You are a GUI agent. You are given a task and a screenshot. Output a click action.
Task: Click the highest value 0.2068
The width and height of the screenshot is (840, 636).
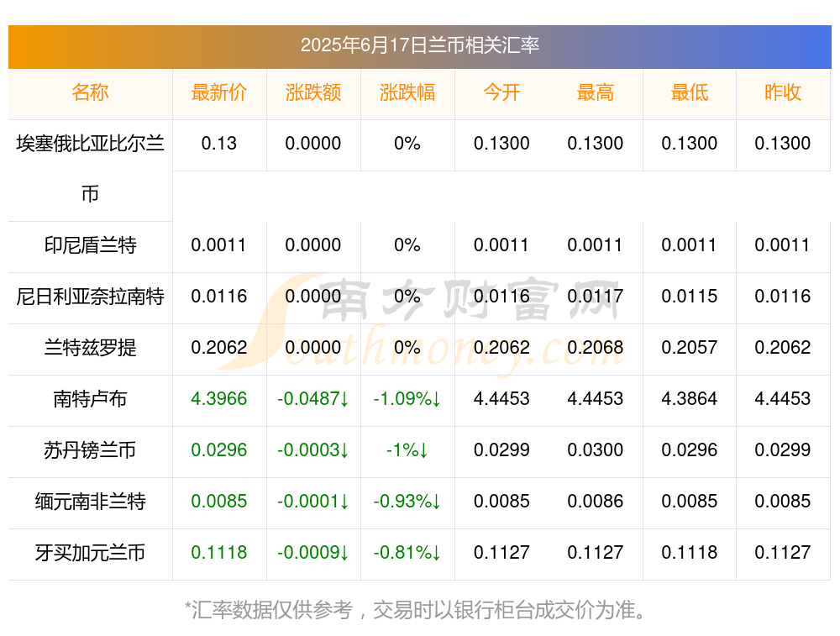pyautogui.click(x=596, y=348)
